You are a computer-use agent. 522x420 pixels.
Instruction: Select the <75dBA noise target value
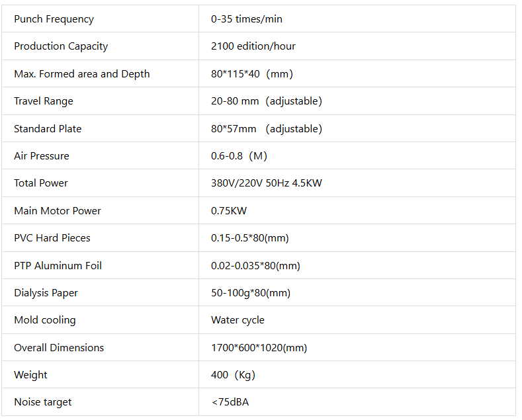230,402
